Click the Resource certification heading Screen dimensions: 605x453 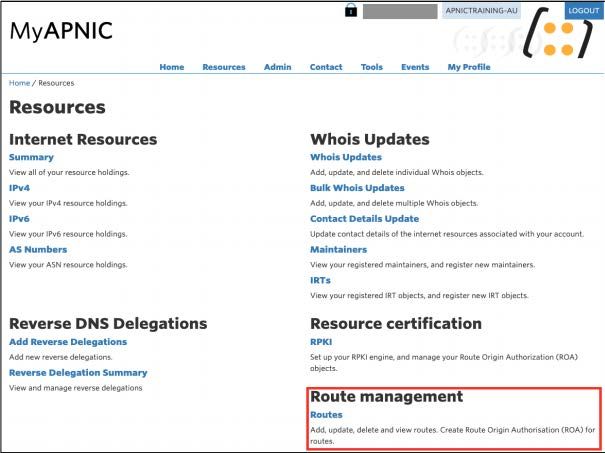click(x=396, y=324)
